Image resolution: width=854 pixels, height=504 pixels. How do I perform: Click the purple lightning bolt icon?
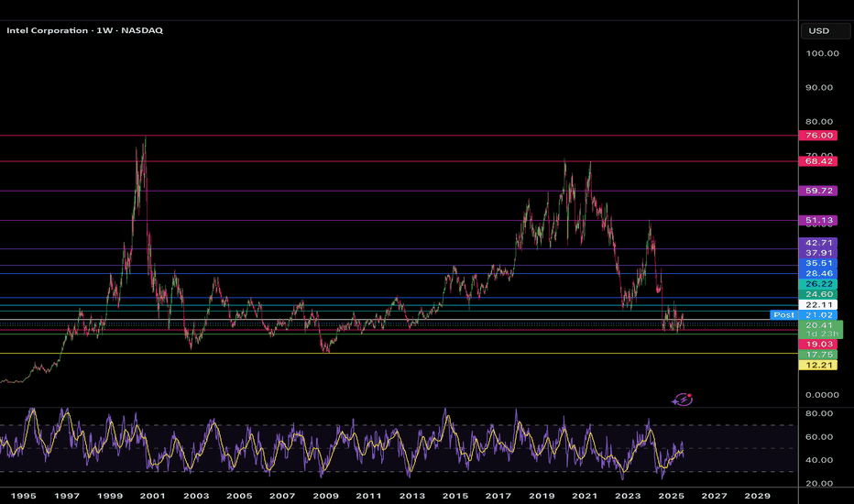point(683,400)
